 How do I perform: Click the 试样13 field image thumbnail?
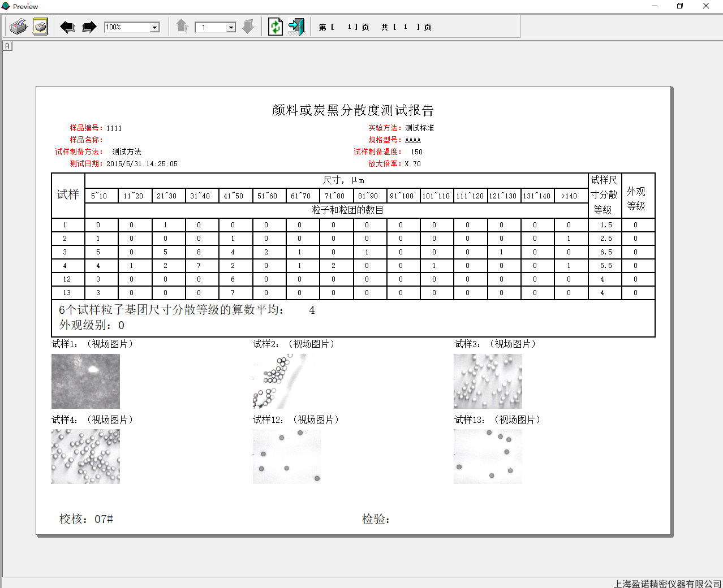pyautogui.click(x=488, y=456)
